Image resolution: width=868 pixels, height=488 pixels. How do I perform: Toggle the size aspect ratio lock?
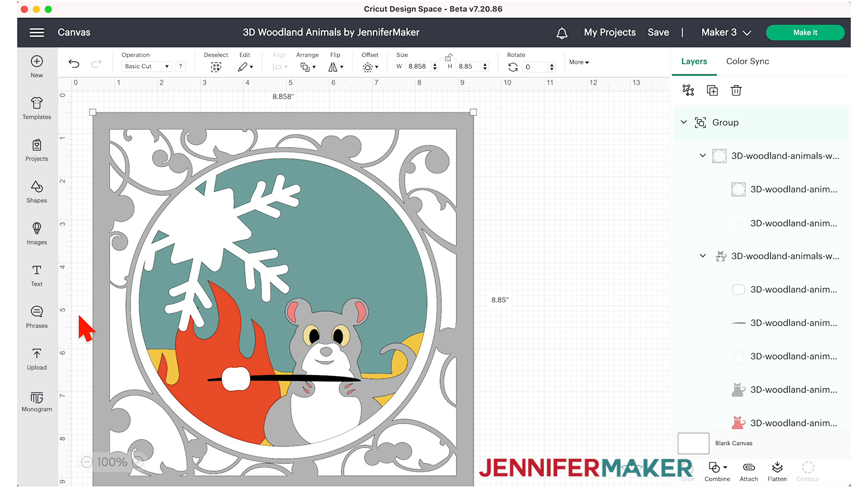click(448, 58)
